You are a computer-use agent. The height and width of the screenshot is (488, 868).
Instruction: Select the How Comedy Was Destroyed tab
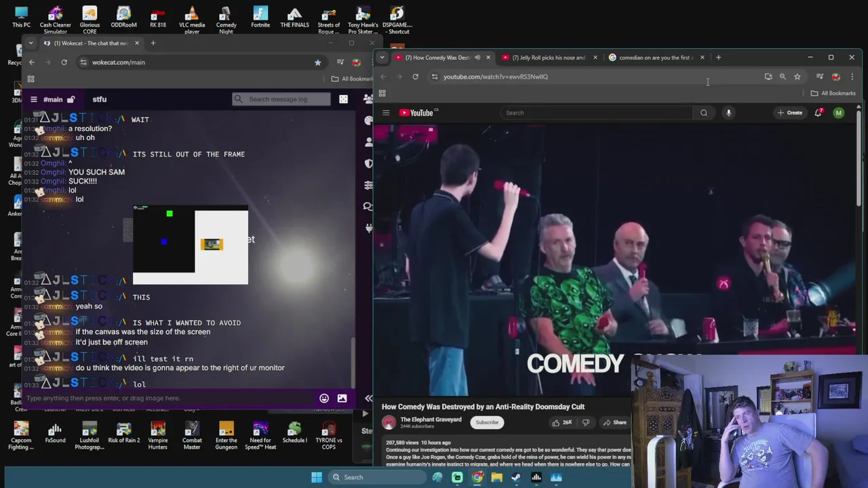coord(437,58)
